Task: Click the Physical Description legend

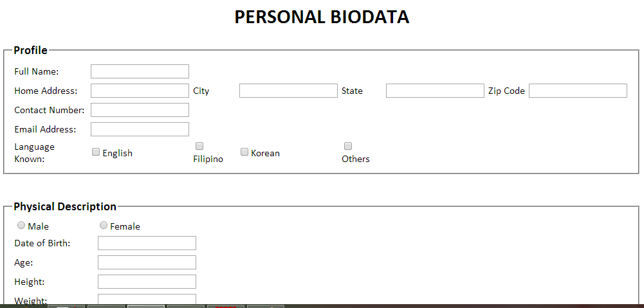Action: pyautogui.click(x=65, y=206)
